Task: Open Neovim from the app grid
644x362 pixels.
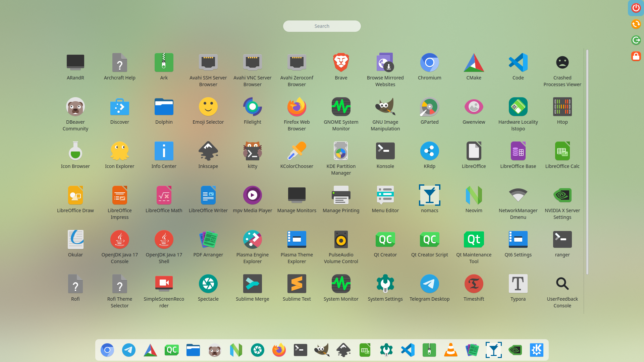Action: (474, 200)
